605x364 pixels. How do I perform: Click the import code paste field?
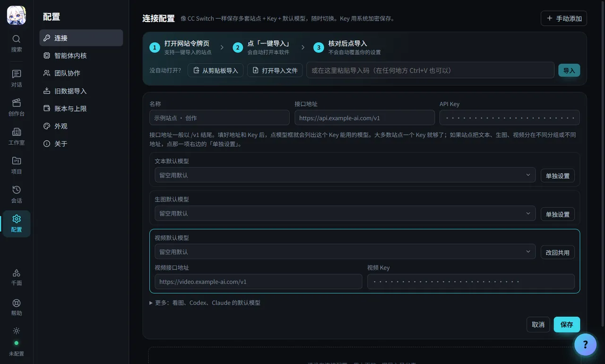point(431,70)
